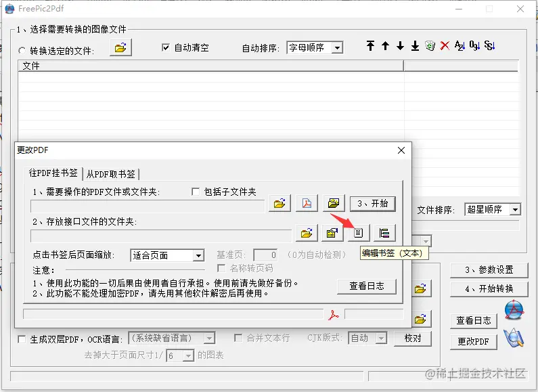Click 校对 button

tap(412, 339)
